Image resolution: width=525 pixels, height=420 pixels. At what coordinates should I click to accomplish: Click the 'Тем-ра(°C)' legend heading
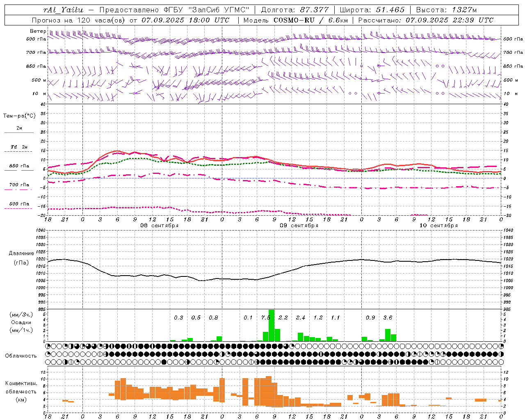point(19,116)
